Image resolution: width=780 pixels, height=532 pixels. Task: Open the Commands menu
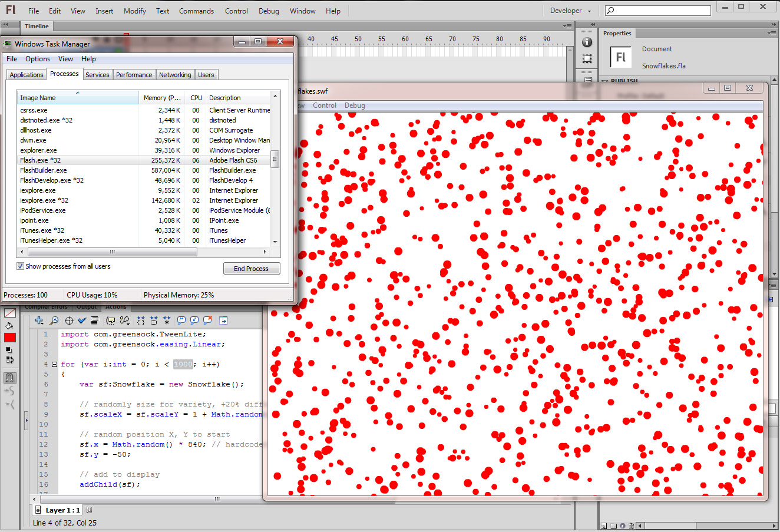[x=196, y=11]
